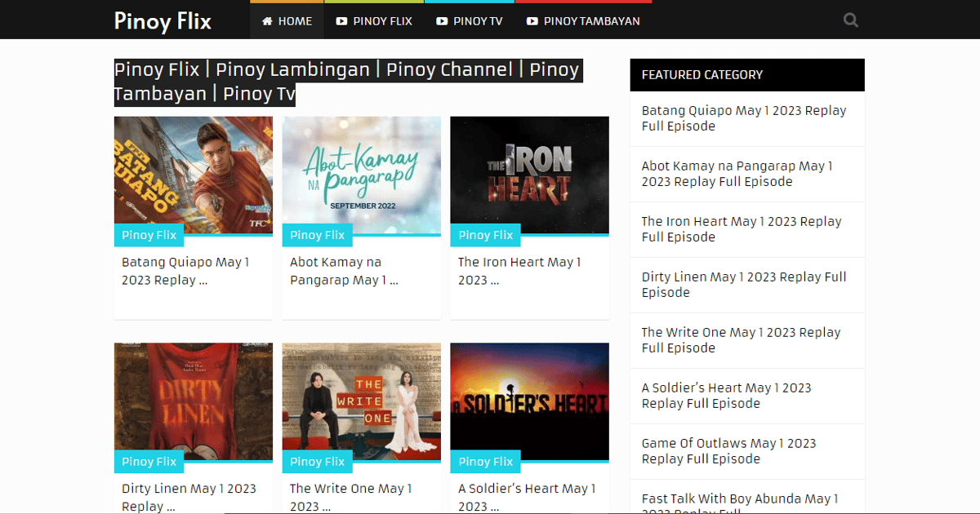Open the search magnifier icon
This screenshot has height=514, width=980.
click(x=850, y=20)
